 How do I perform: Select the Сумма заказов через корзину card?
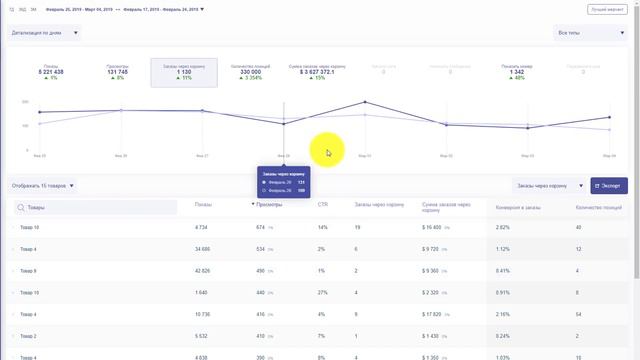tap(317, 72)
